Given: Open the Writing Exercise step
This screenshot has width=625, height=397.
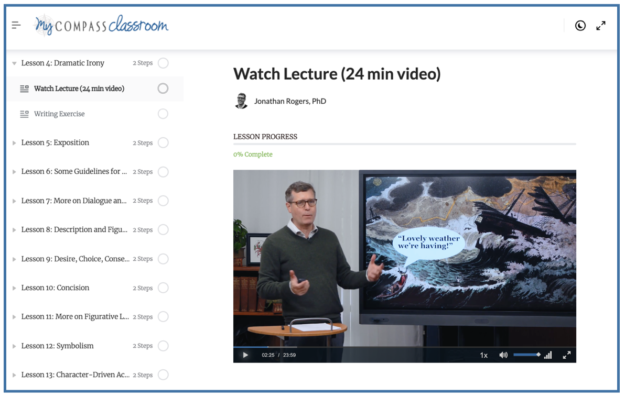Looking at the screenshot, I should click(59, 114).
